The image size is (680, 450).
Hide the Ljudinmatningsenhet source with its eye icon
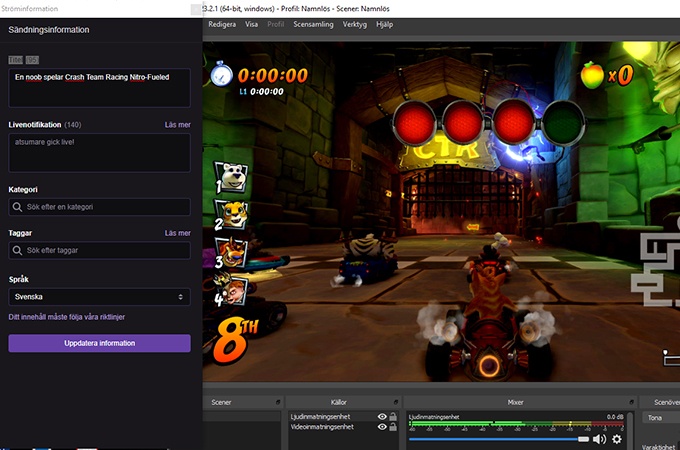[x=382, y=417]
